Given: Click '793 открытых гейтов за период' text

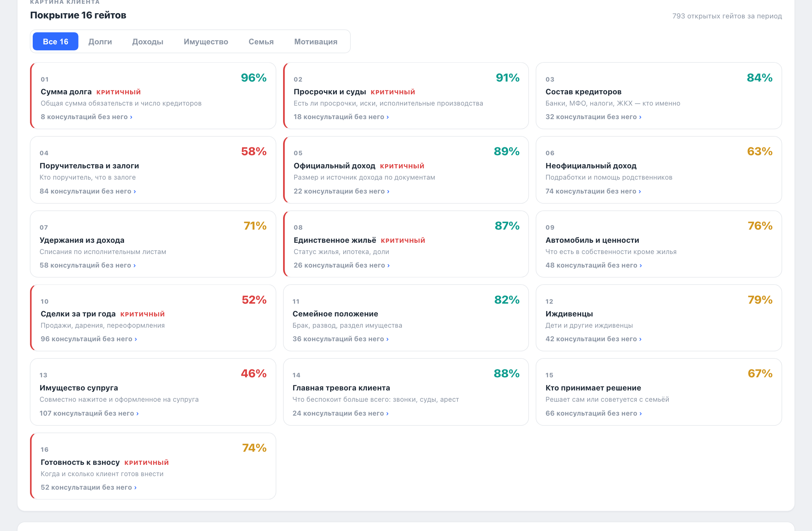Looking at the screenshot, I should coord(727,16).
